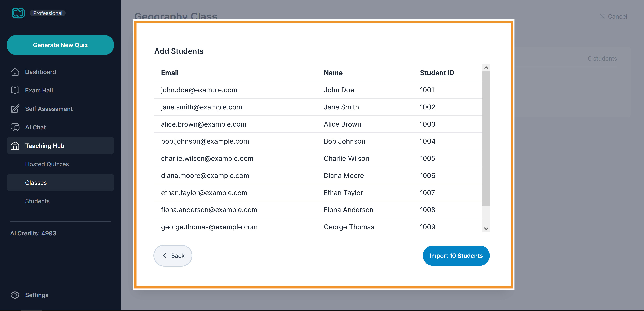Click Generate New Quiz button
This screenshot has width=644, height=311.
click(60, 45)
